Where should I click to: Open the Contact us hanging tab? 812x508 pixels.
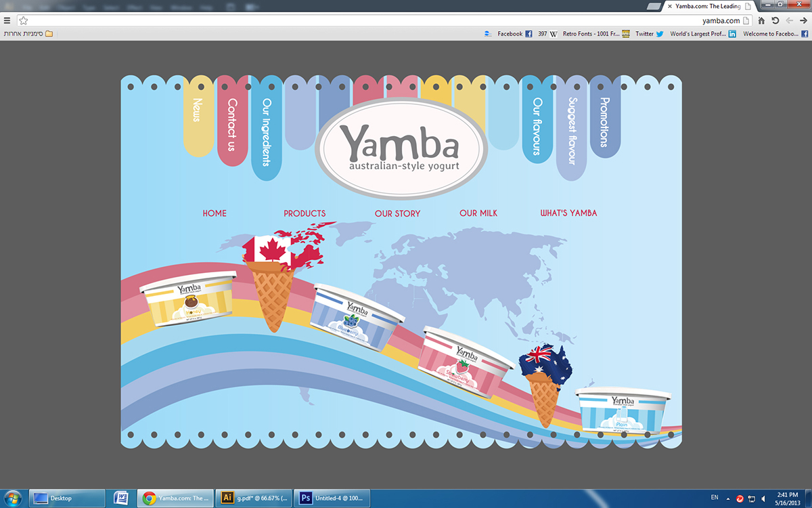click(232, 121)
